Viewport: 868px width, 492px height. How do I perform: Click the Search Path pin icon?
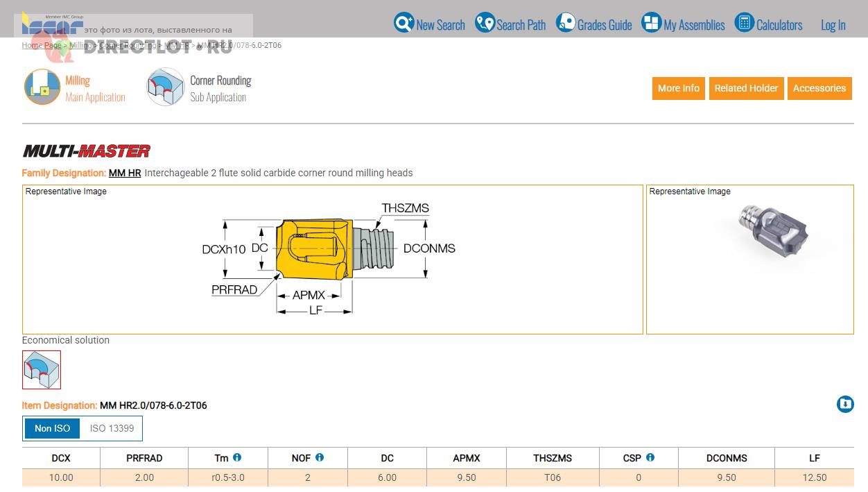[485, 23]
